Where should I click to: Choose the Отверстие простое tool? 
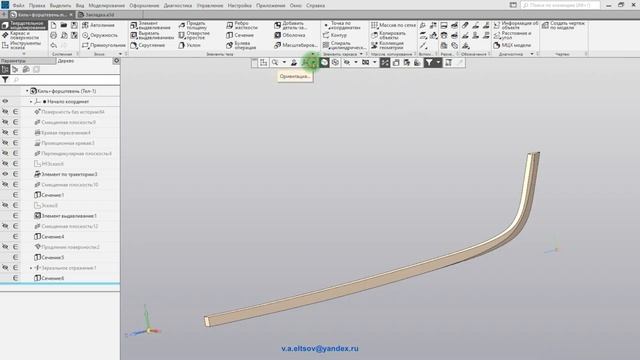click(x=194, y=36)
